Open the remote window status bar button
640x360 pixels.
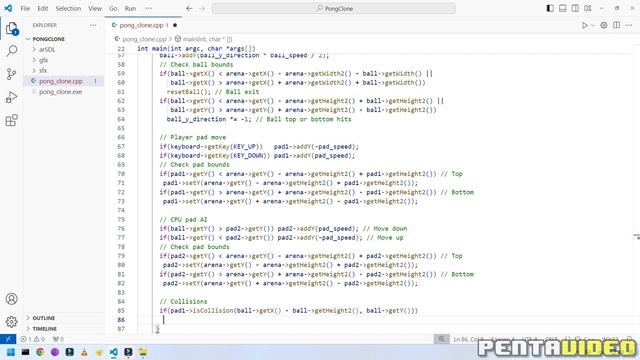point(8,339)
